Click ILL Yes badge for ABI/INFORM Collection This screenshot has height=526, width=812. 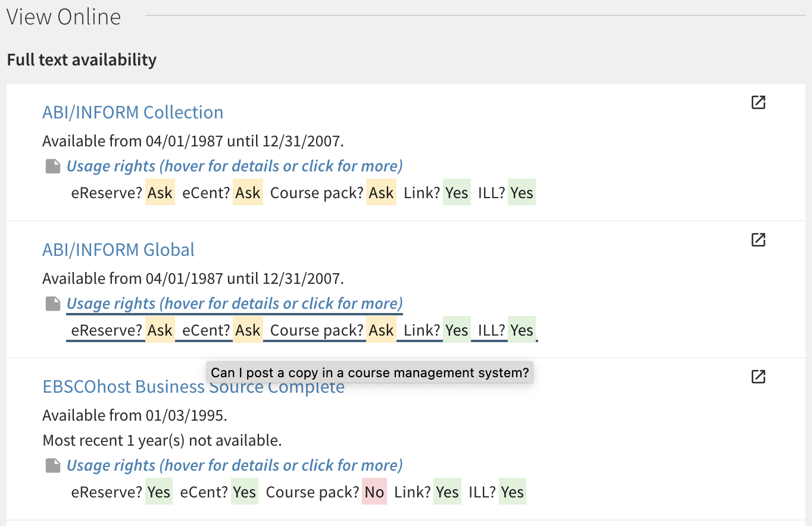521,193
